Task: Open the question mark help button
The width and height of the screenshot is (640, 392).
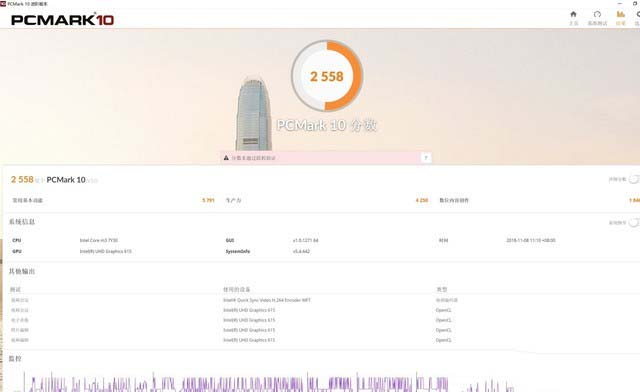Action: tap(426, 158)
